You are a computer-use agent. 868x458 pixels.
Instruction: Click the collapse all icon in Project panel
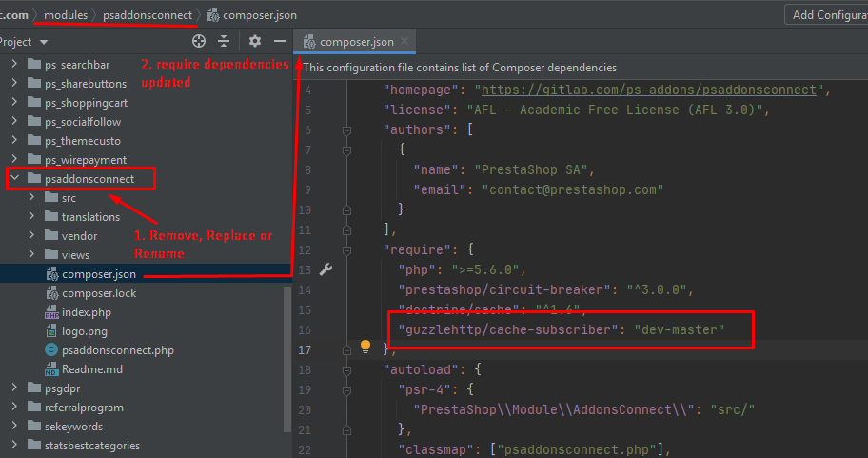click(x=224, y=42)
